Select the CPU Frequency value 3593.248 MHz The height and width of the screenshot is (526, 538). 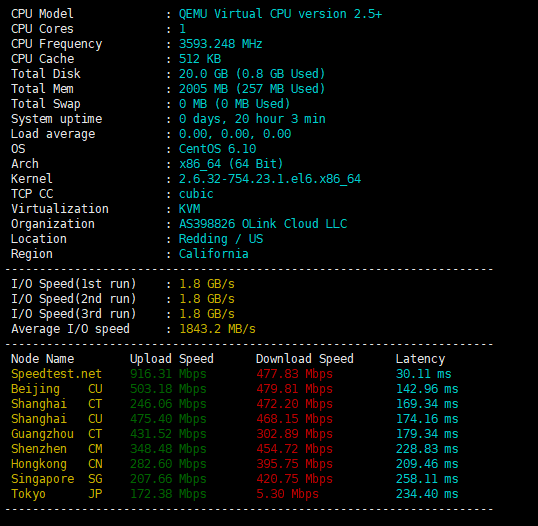221,44
